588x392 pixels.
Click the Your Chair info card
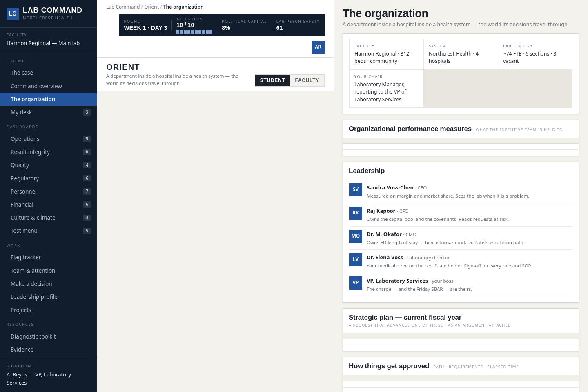click(386, 89)
